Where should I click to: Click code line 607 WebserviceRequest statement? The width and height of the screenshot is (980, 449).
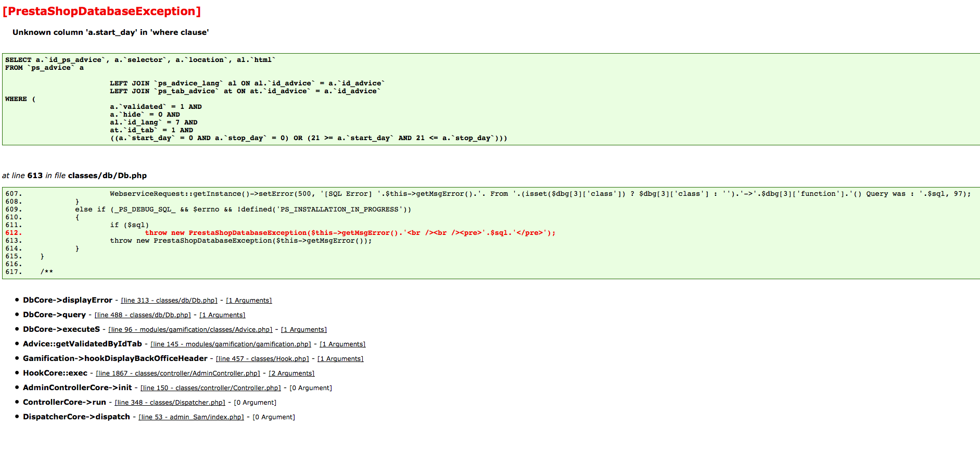540,194
